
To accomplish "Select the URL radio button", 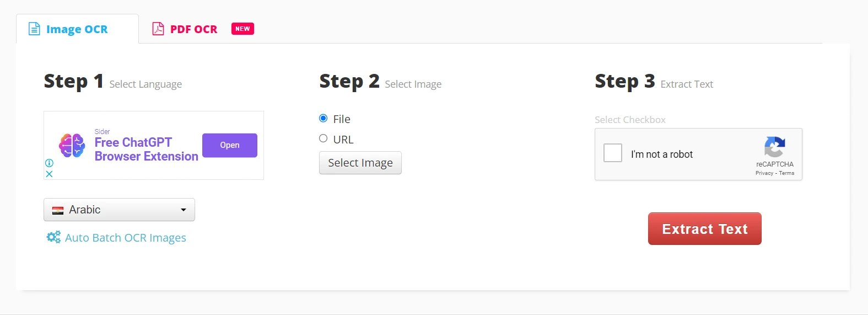I will 324,138.
